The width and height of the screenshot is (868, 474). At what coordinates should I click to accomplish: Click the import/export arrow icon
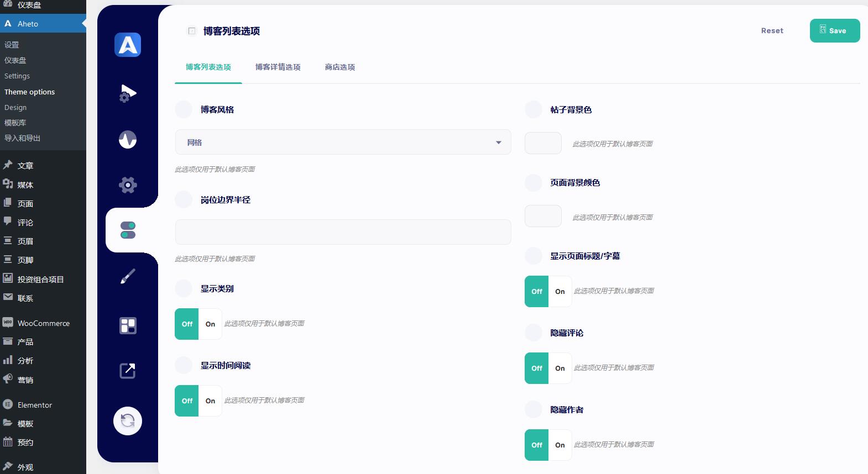pyautogui.click(x=128, y=371)
